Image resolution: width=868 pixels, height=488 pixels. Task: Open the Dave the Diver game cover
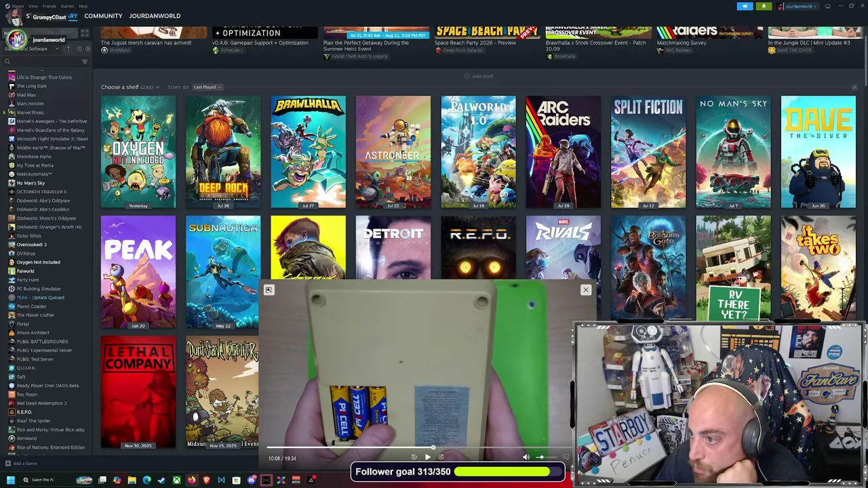coord(818,152)
